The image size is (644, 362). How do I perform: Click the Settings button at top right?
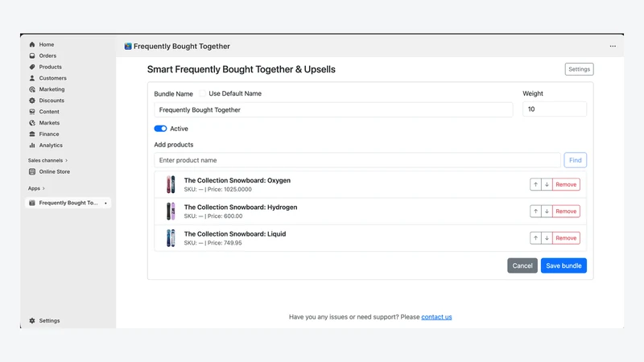coord(579,69)
